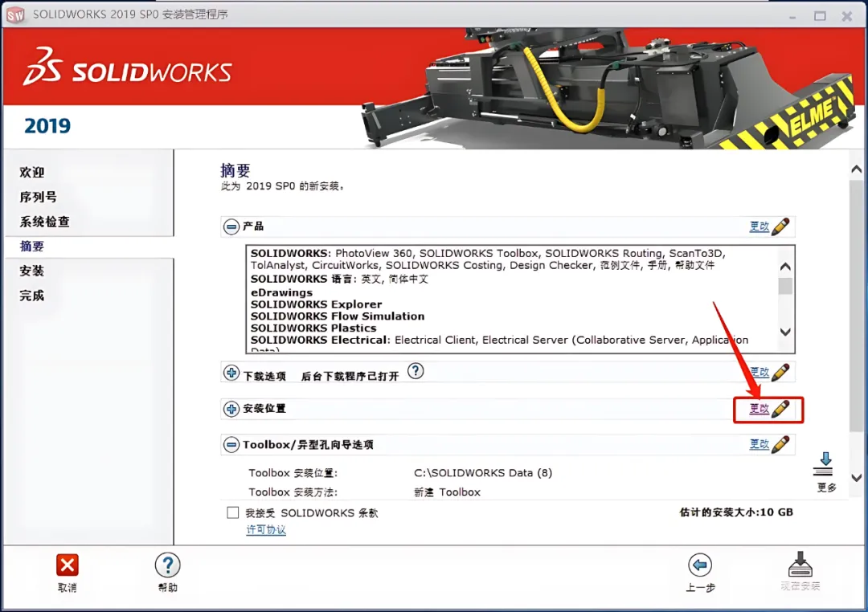This screenshot has height=612, width=868.
Task: Click 更改 link for Toolbox options
Action: pyautogui.click(x=759, y=444)
